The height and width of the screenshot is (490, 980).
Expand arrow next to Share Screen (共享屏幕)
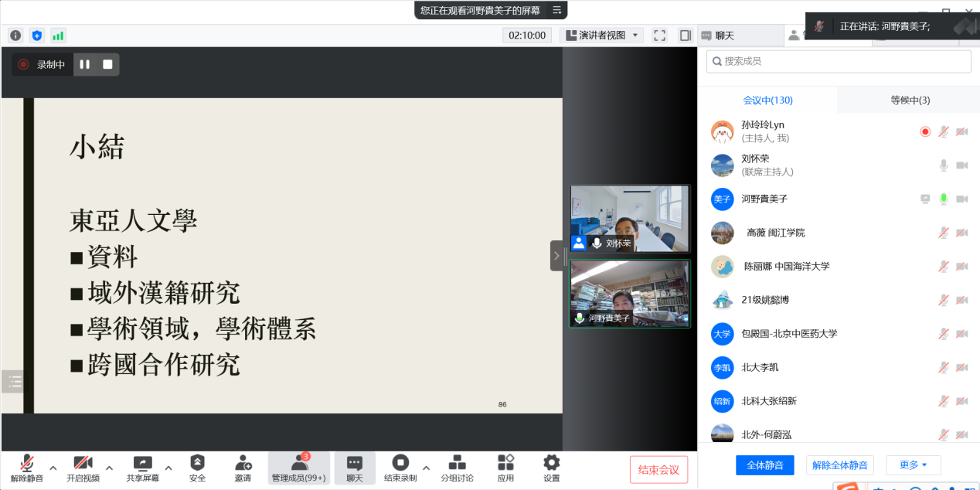pyautogui.click(x=168, y=468)
